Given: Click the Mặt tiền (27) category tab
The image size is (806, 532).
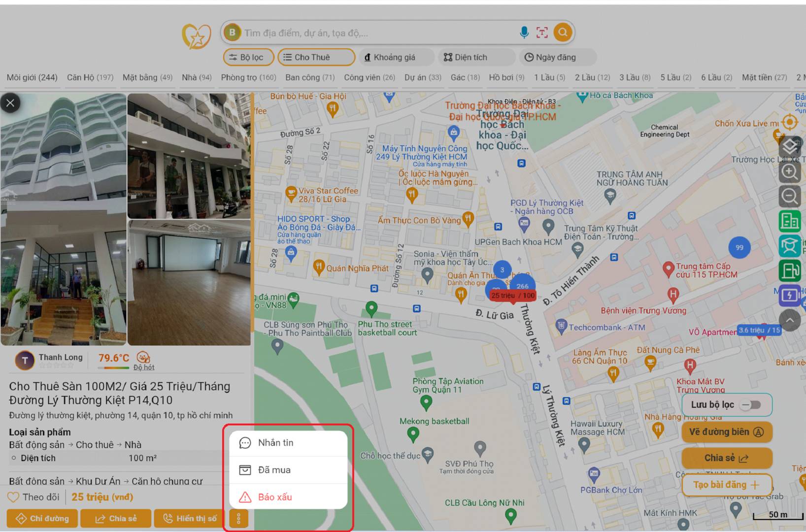Looking at the screenshot, I should pyautogui.click(x=765, y=77).
